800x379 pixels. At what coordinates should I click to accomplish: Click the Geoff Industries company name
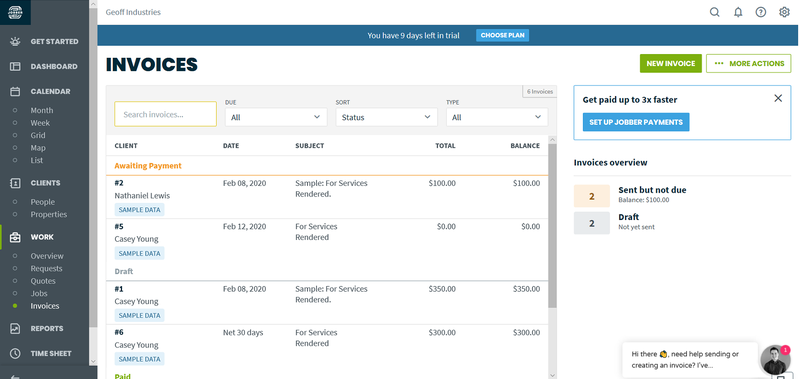point(133,12)
